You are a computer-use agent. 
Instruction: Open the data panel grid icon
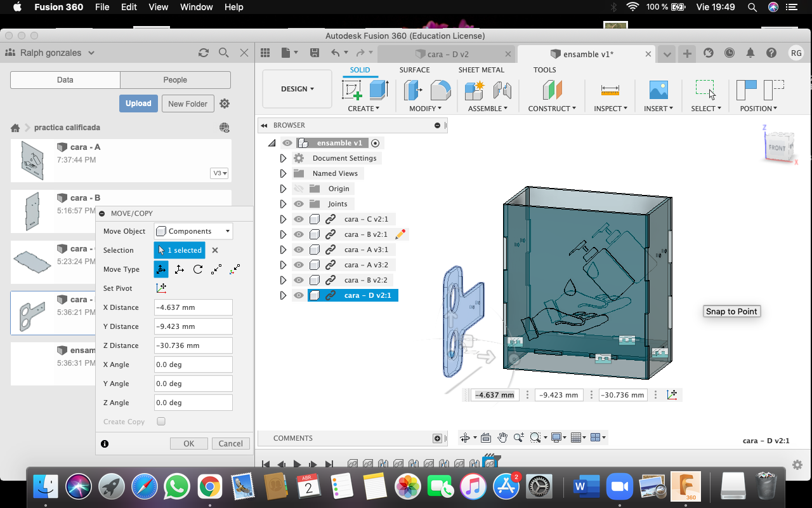coord(265,53)
